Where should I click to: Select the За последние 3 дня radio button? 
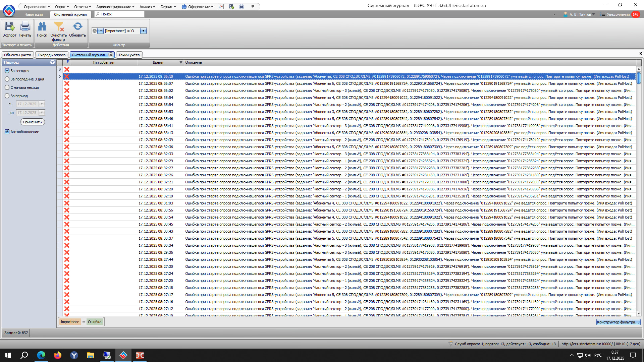coord(7,79)
